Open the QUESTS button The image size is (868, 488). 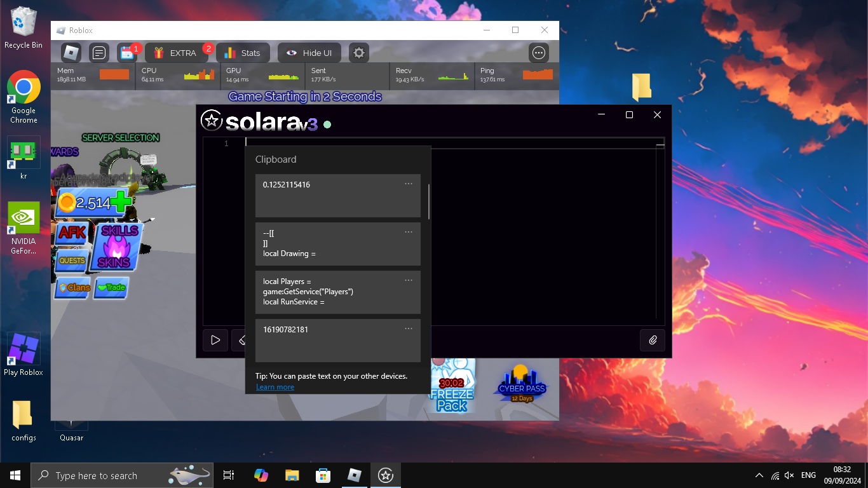tap(72, 261)
